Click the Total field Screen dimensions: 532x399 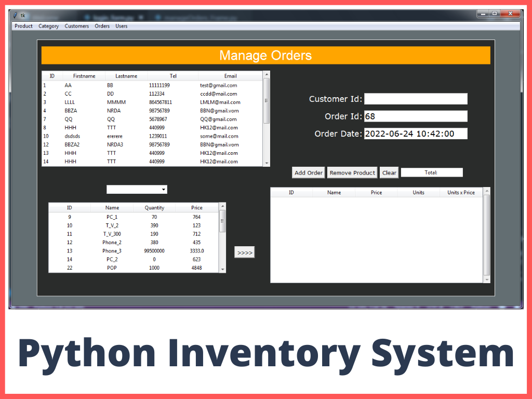[x=431, y=172]
